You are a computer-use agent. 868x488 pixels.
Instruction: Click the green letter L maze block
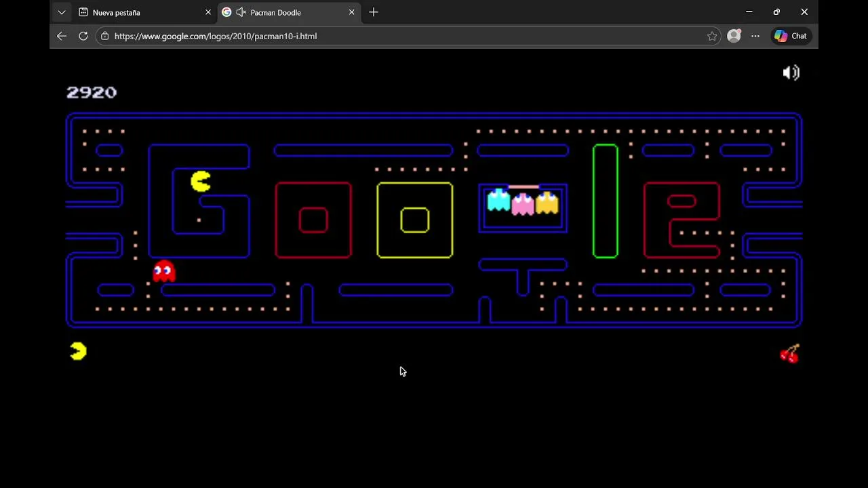click(606, 201)
